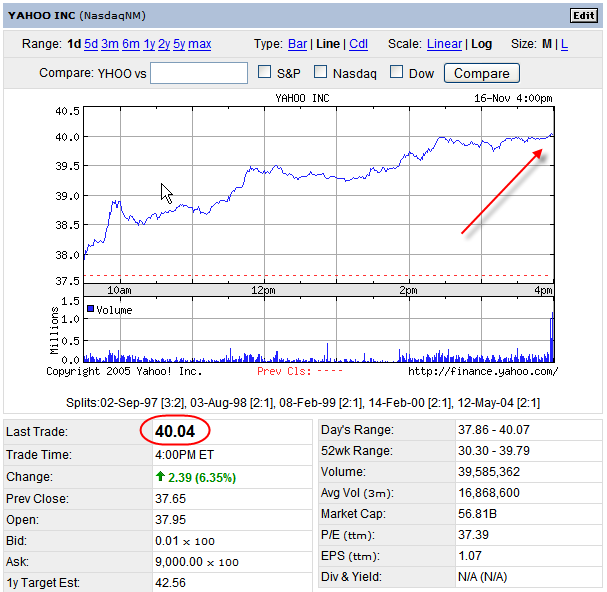This screenshot has height=592, width=607.
Task: Click the green up arrow by Change
Action: coord(160,476)
